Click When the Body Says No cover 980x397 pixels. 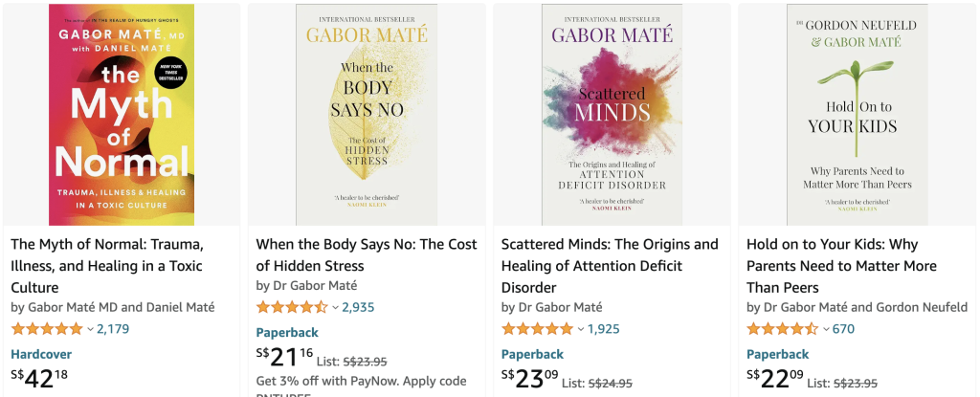[367, 115]
